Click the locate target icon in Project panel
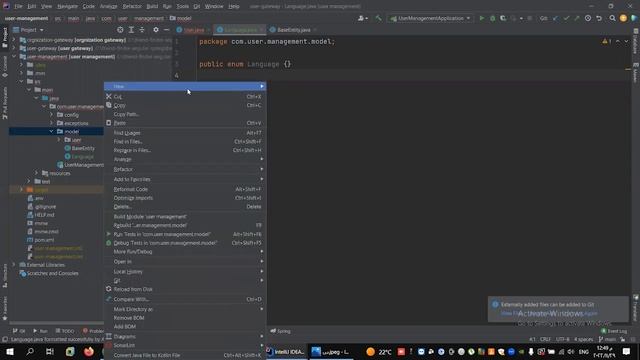Image resolution: width=640 pixels, height=360 pixels. coord(120,30)
